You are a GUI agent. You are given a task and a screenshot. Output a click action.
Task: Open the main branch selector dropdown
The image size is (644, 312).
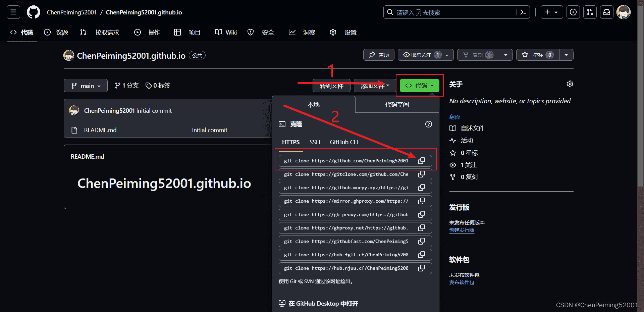pyautogui.click(x=86, y=86)
